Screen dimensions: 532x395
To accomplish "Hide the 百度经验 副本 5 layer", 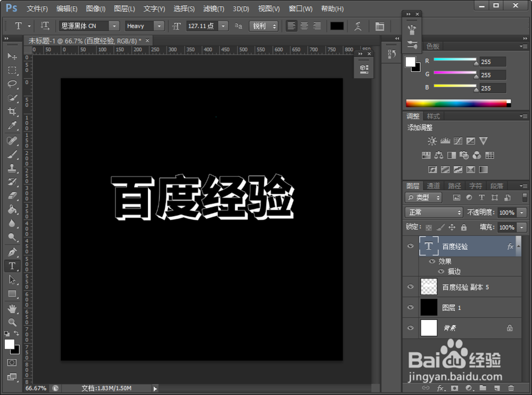I will point(411,286).
